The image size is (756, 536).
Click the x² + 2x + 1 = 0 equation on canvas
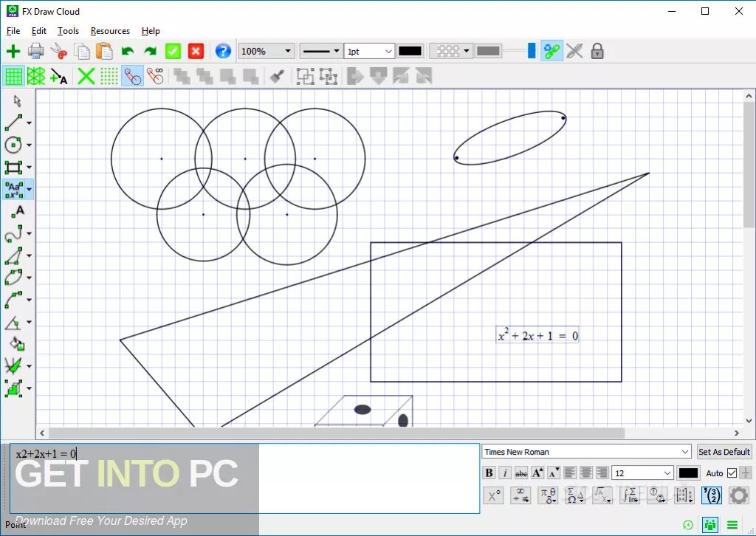pos(537,335)
